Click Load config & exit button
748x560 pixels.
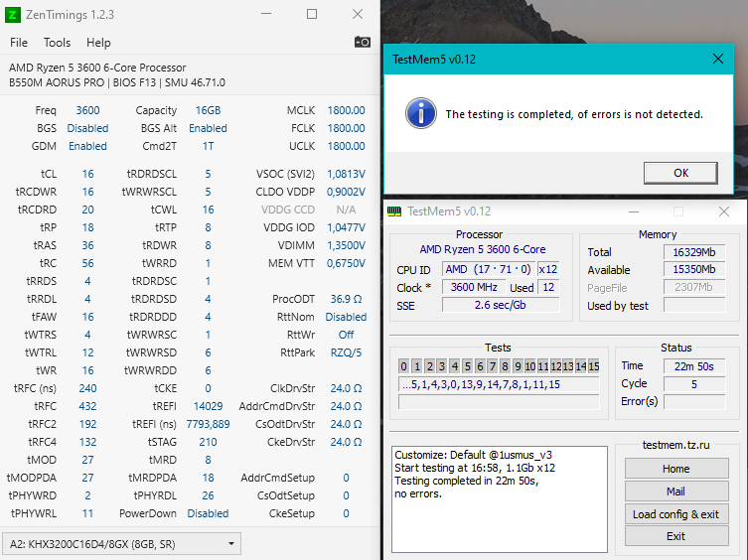[675, 514]
